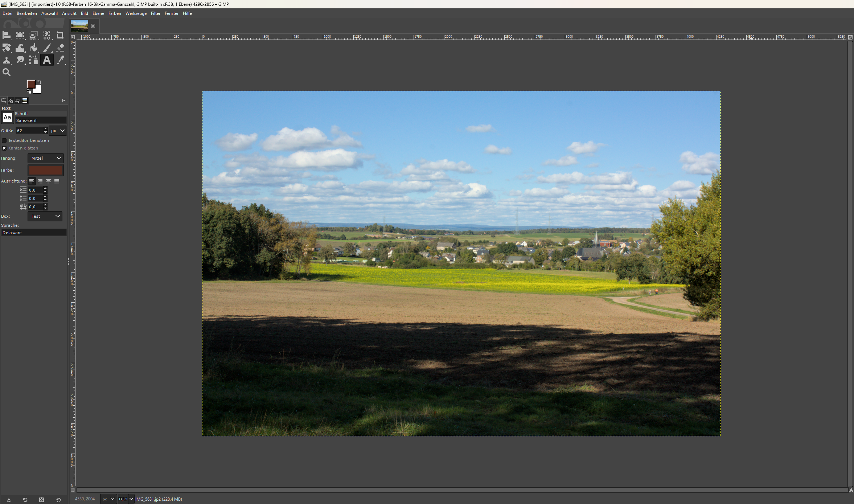Click the text Farbe color button
This screenshot has height=504, width=854.
coord(46,170)
